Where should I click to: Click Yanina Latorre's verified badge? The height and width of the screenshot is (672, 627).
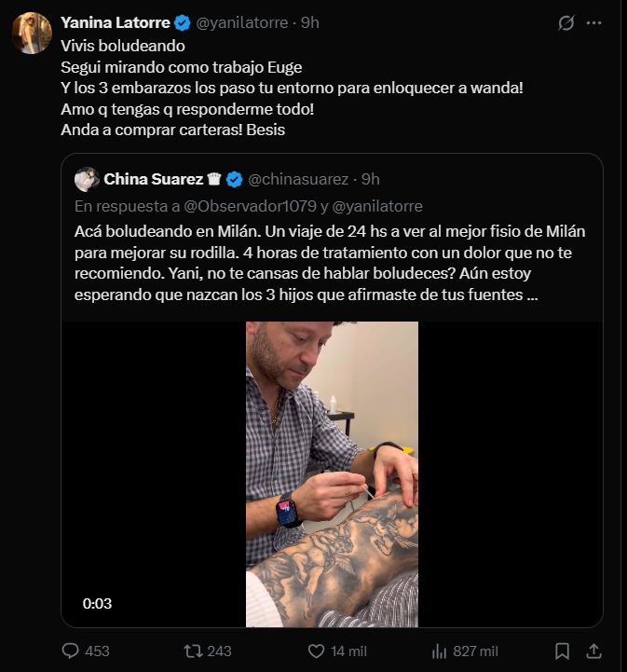182,22
